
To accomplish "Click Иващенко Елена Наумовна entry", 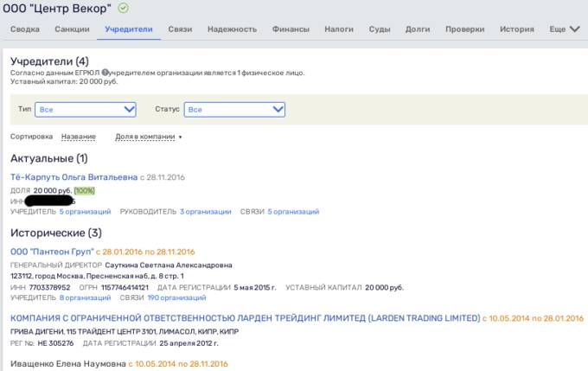I will pyautogui.click(x=67, y=364).
